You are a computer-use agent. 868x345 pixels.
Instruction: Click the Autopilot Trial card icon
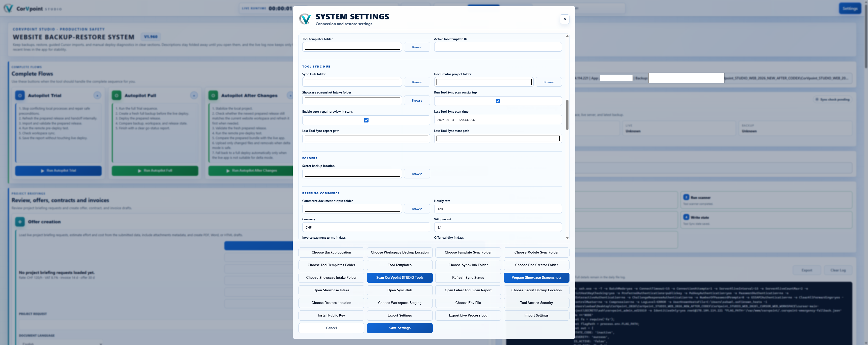click(20, 96)
